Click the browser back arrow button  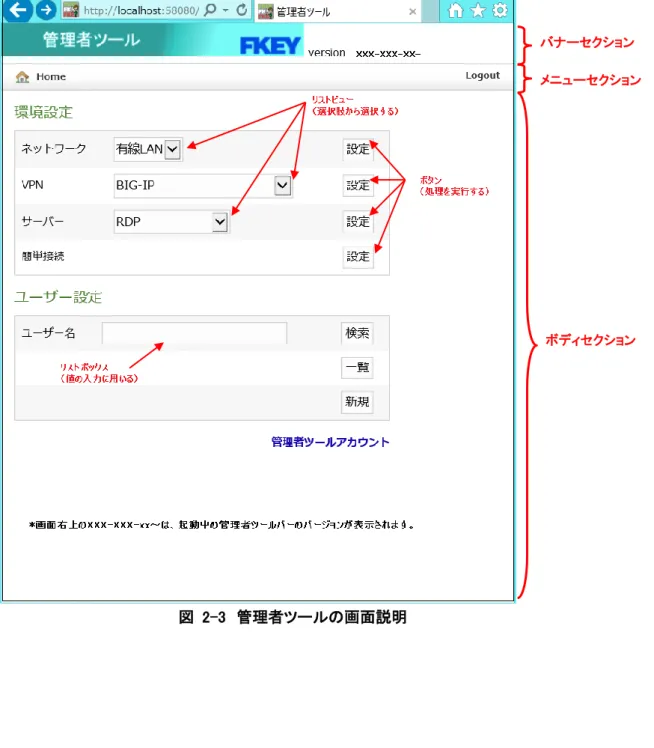(x=18, y=10)
